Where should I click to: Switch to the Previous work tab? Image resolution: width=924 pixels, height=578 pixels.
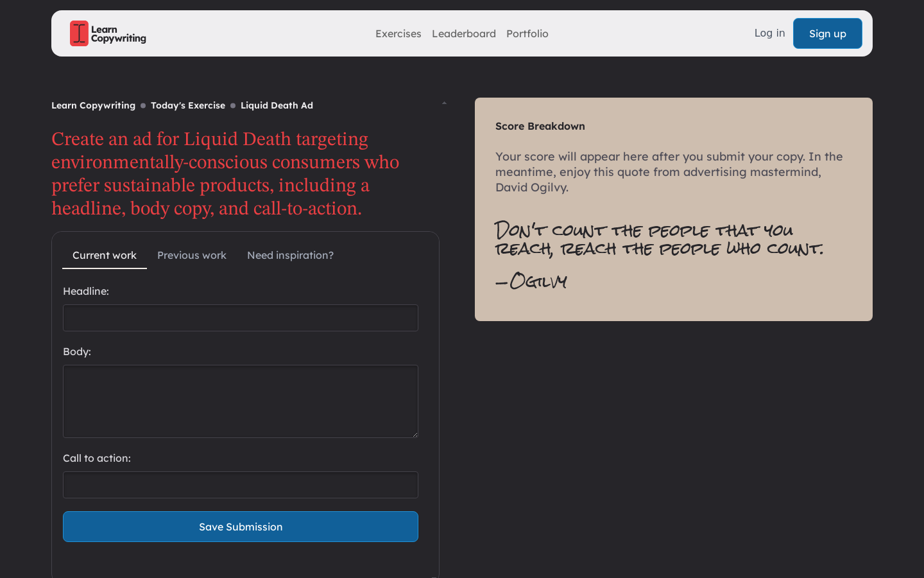click(192, 255)
